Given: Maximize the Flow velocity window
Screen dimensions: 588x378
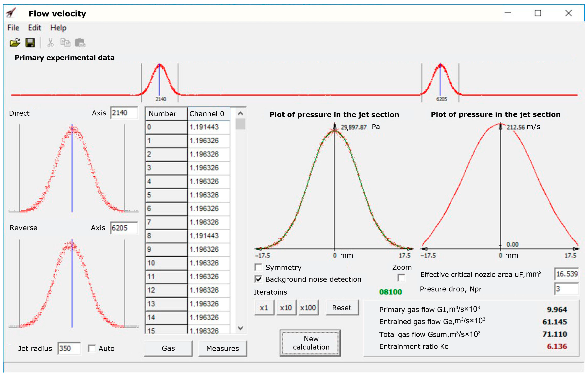Looking at the screenshot, I should (538, 13).
